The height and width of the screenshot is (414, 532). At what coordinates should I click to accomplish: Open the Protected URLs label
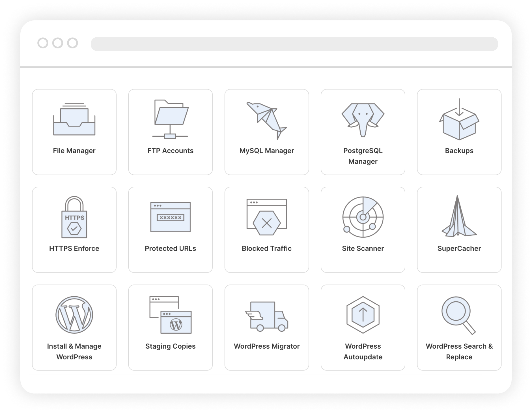tap(170, 248)
